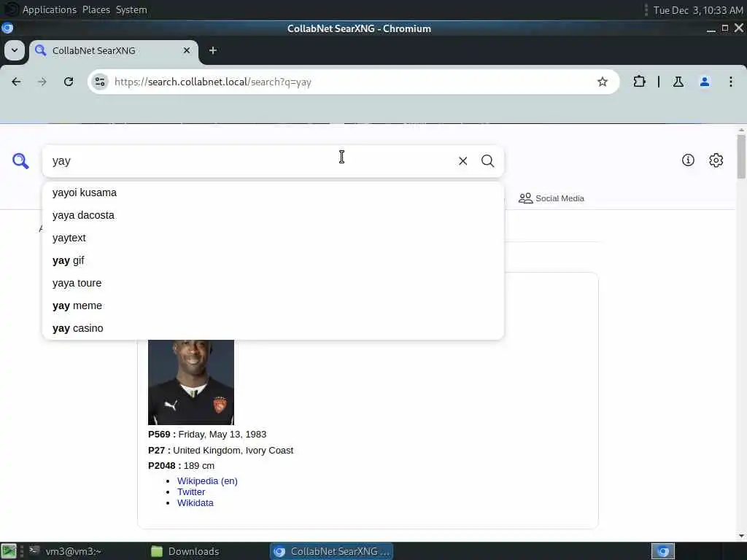Viewport: 747px width, 560px height.
Task: Open the browser profile icon
Action: point(705,82)
